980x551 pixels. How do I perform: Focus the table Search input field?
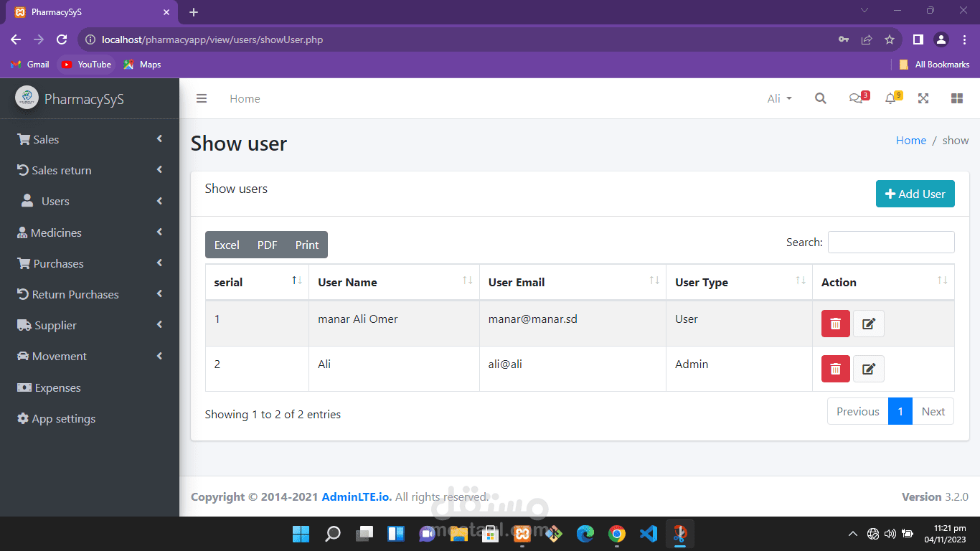point(891,242)
